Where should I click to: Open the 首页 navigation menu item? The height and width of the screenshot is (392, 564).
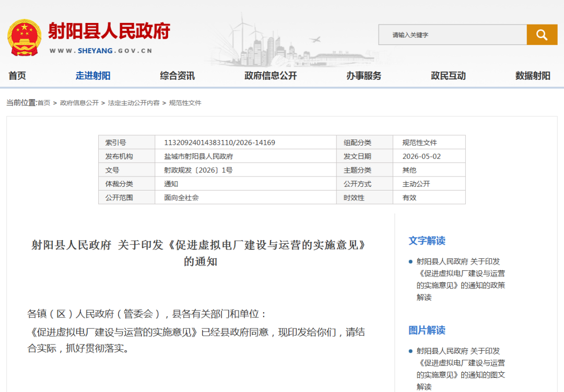tap(17, 76)
